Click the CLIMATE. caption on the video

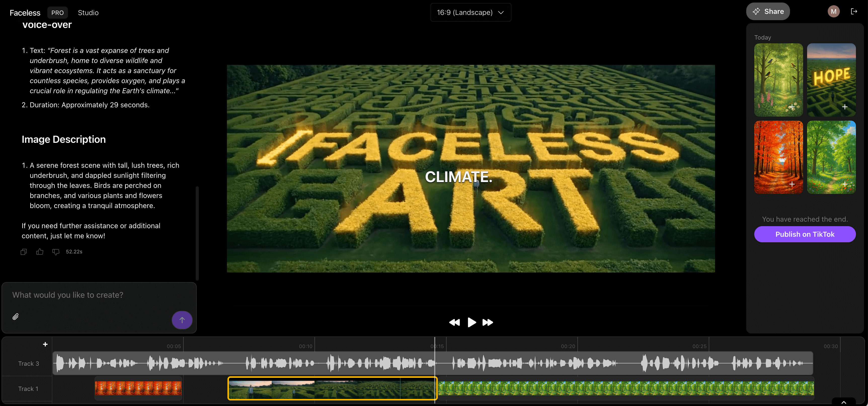(x=459, y=177)
